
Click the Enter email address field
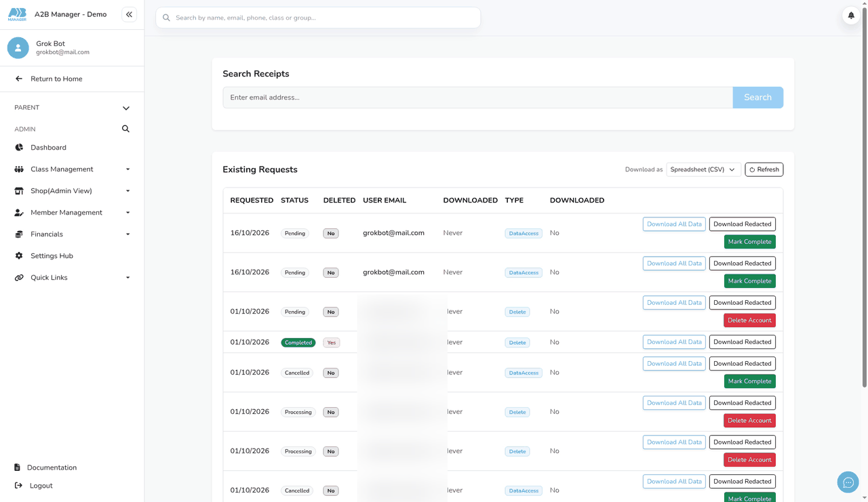coord(477,98)
